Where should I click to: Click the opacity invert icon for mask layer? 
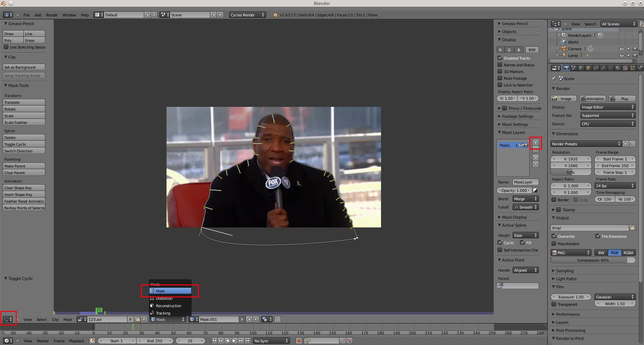pos(536,190)
